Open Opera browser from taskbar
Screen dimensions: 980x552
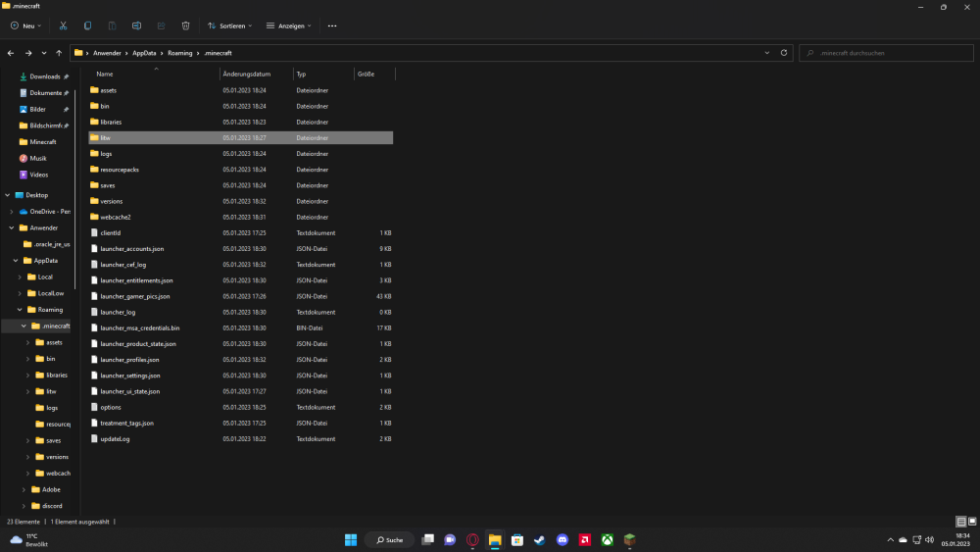(472, 539)
